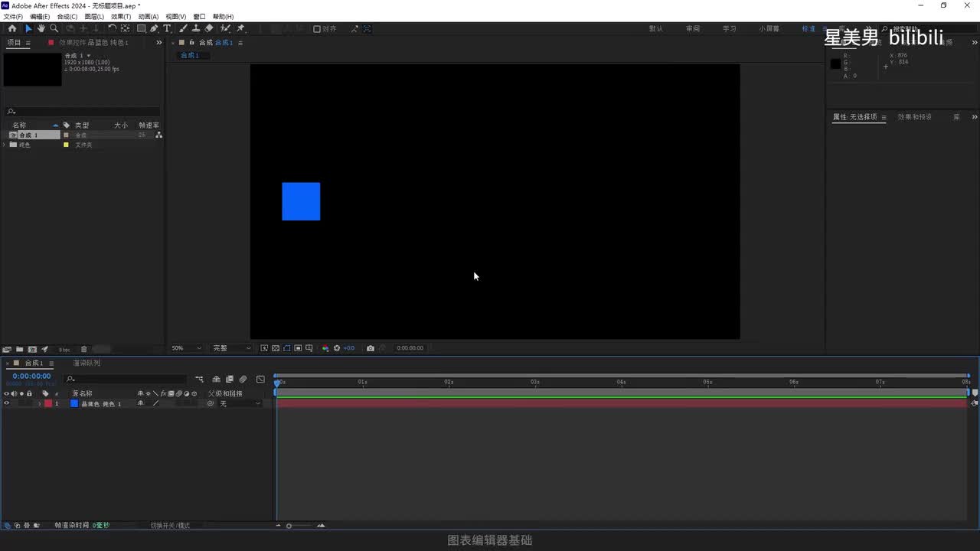Select the Zoom magnifier tool

(54, 28)
